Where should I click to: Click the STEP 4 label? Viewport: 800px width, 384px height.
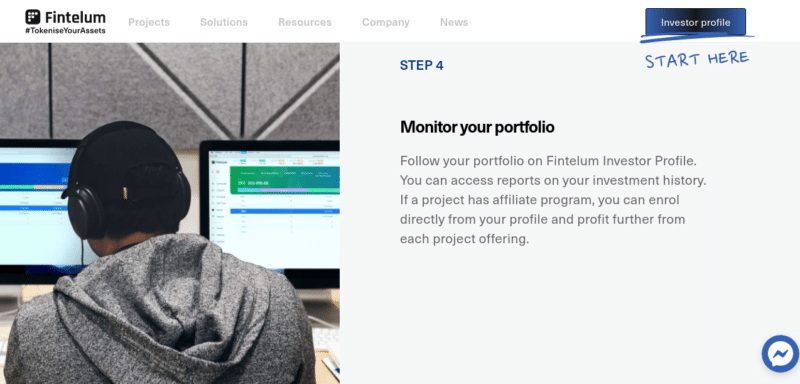[421, 65]
